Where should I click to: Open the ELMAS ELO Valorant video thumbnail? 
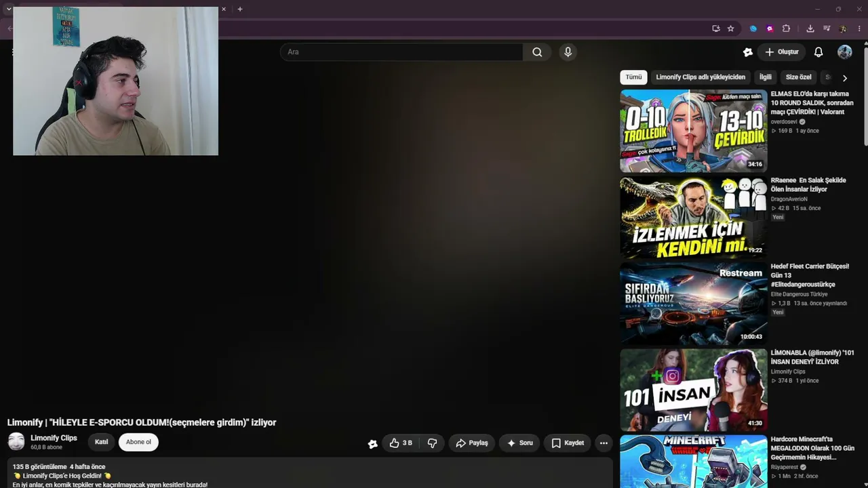coord(693,131)
